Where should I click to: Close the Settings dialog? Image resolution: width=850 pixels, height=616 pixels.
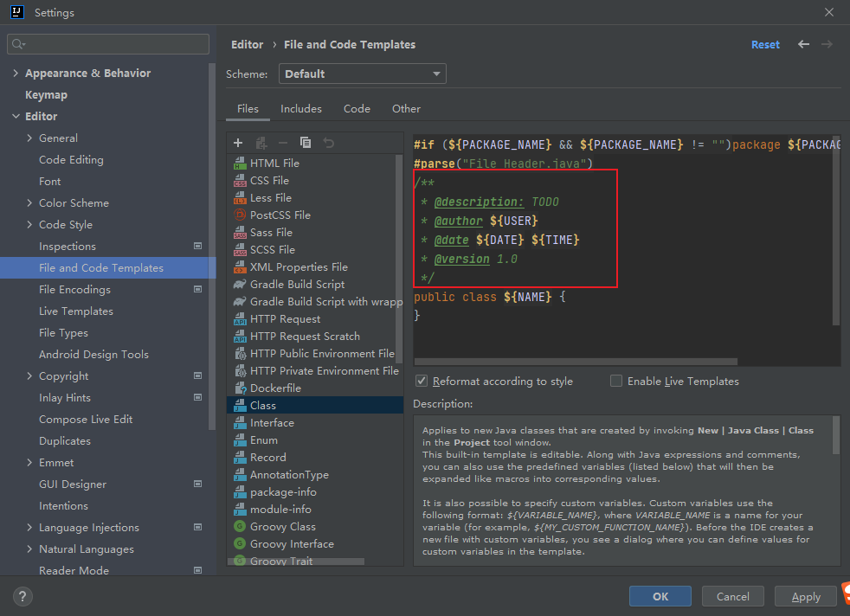point(829,12)
